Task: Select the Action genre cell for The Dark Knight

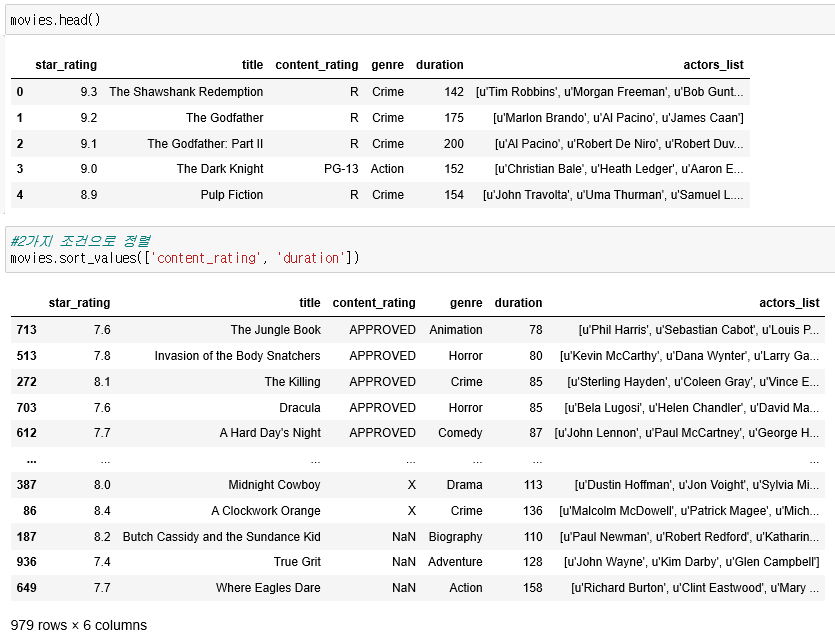Action: pos(387,169)
